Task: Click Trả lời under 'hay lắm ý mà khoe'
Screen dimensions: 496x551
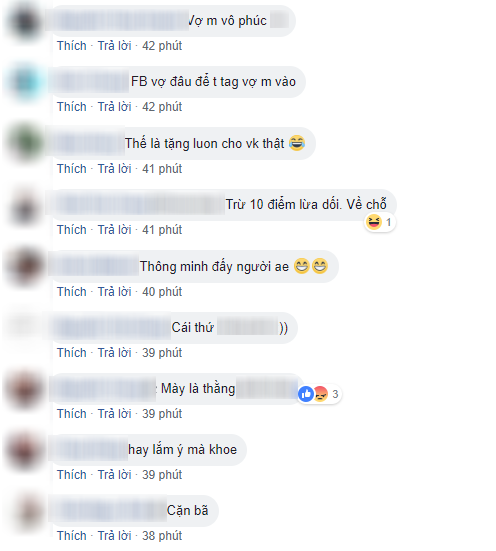Action: point(114,475)
